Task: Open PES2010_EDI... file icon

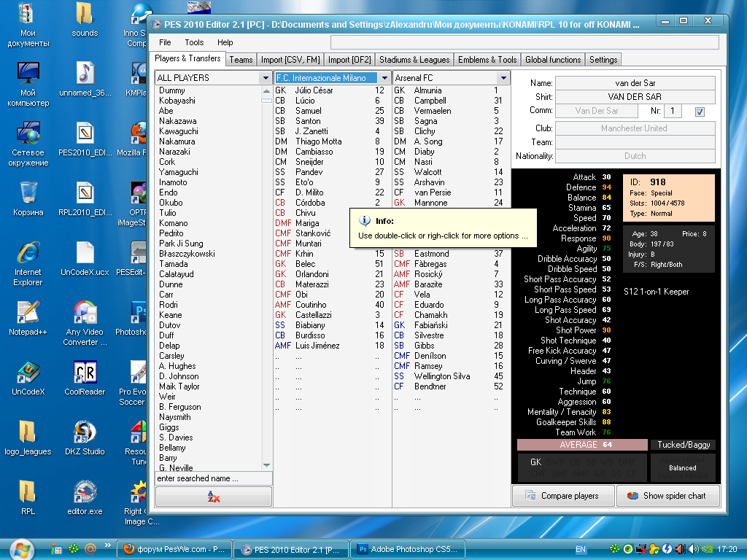Action: pos(85,139)
